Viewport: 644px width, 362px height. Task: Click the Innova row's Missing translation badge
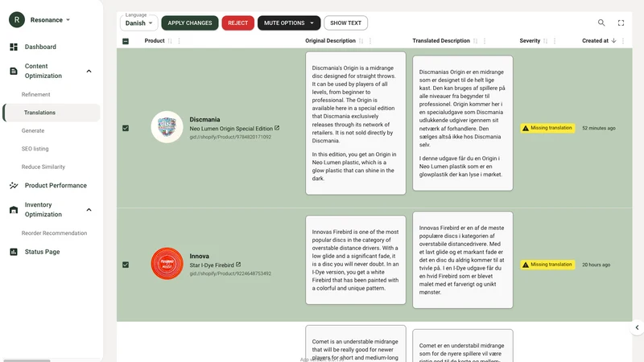pos(547,265)
